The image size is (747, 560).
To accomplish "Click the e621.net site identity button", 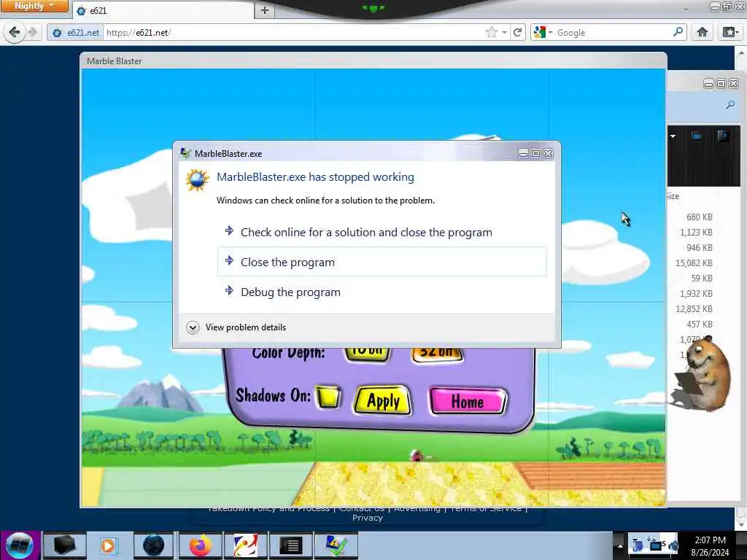I will click(x=76, y=32).
